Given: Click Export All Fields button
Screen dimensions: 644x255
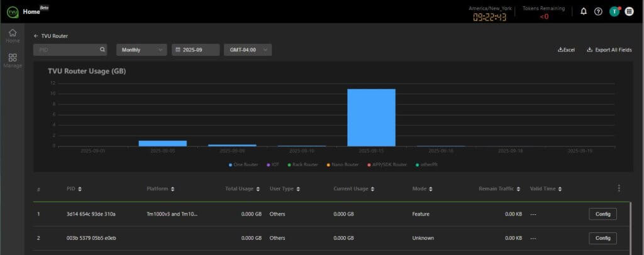Looking at the screenshot, I should (609, 50).
